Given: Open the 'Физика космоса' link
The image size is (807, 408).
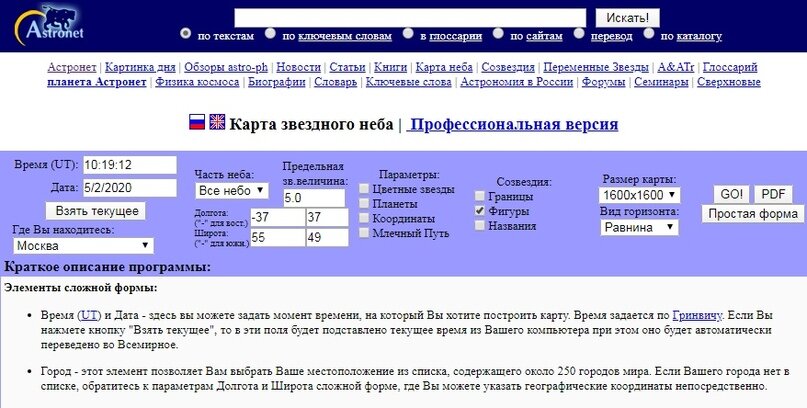Looking at the screenshot, I should coord(197,82).
